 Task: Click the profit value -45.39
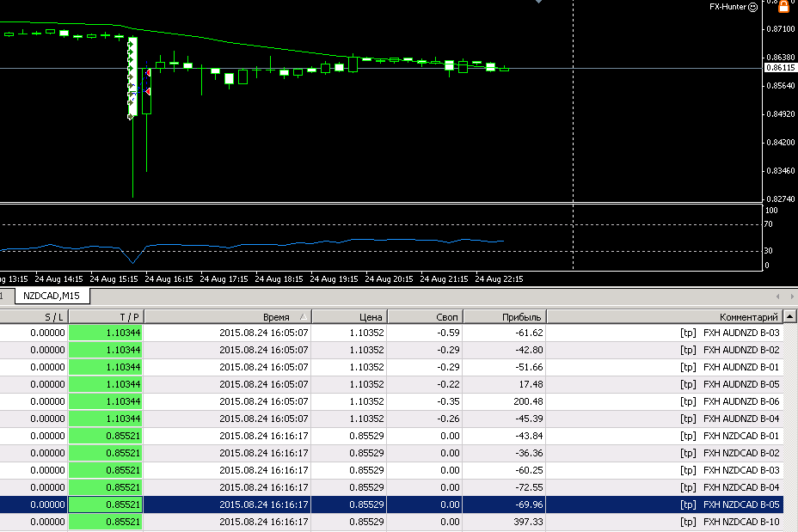529,419
